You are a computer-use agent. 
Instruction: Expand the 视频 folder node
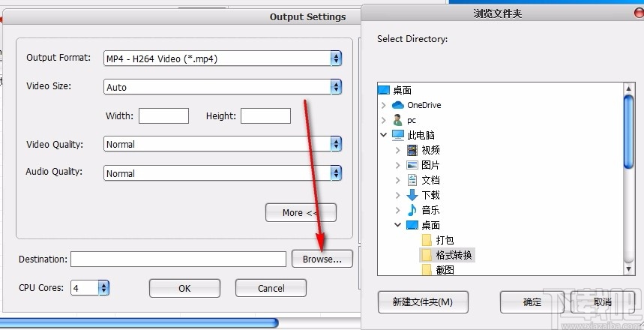coord(397,150)
